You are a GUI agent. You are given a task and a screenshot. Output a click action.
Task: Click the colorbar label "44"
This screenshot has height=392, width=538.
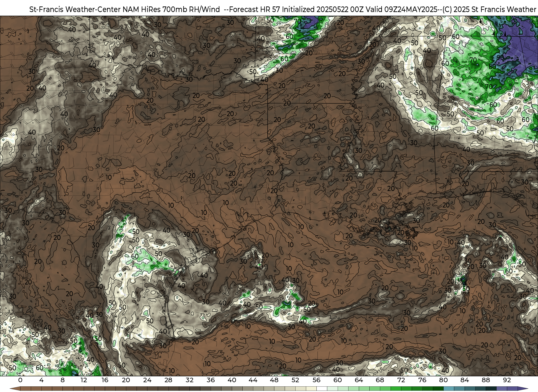point(253,380)
